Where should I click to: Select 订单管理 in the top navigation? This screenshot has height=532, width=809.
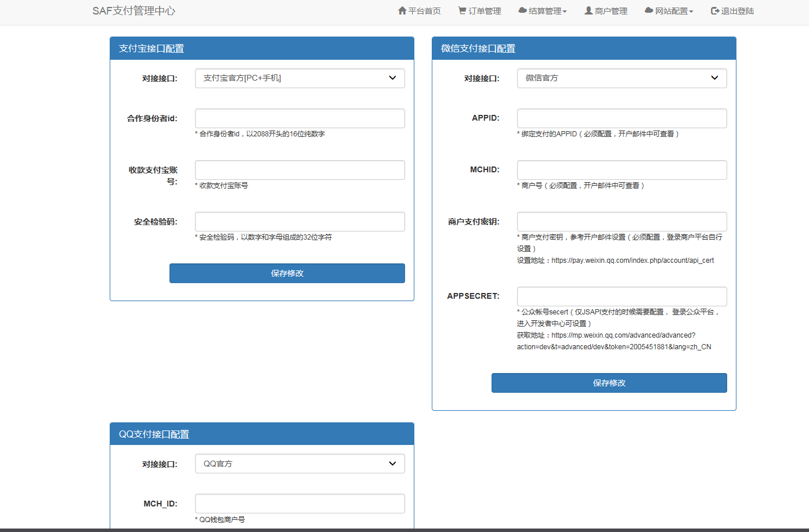(x=479, y=10)
